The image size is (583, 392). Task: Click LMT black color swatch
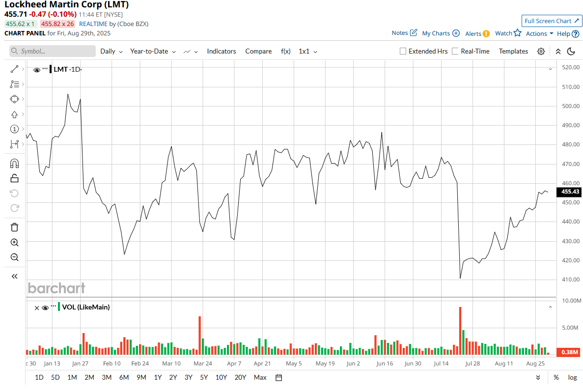51,69
